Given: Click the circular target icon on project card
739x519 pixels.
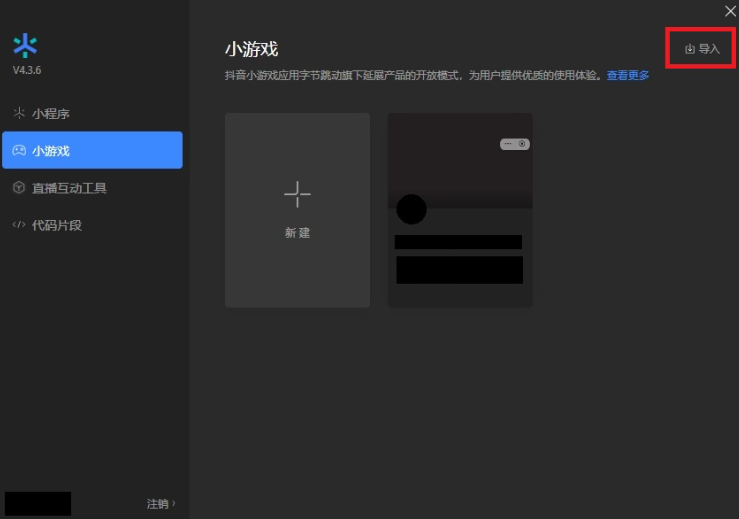Looking at the screenshot, I should tap(522, 144).
